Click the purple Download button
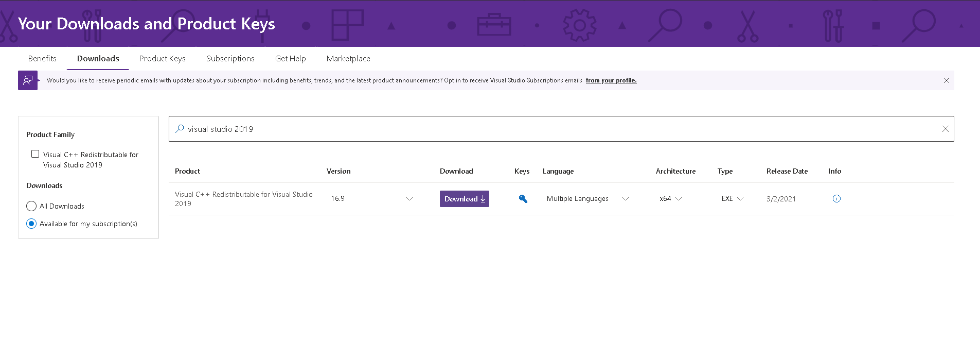 tap(465, 199)
